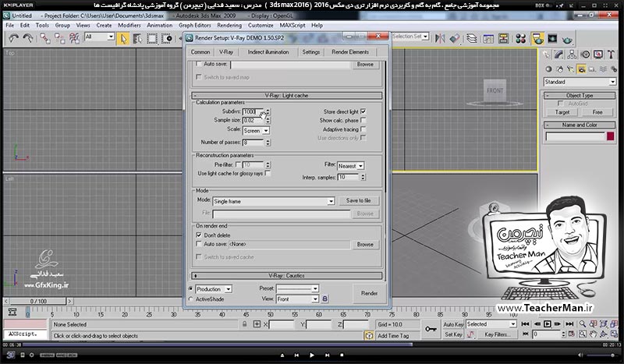Toggle Window/Crossing selection icon
This screenshot has width=624, height=364.
click(167, 39)
